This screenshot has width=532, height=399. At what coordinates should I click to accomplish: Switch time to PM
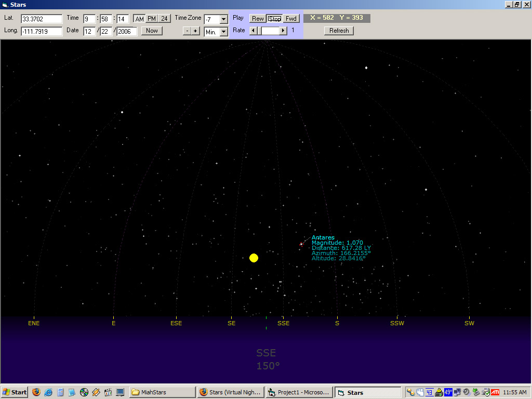[x=151, y=19]
